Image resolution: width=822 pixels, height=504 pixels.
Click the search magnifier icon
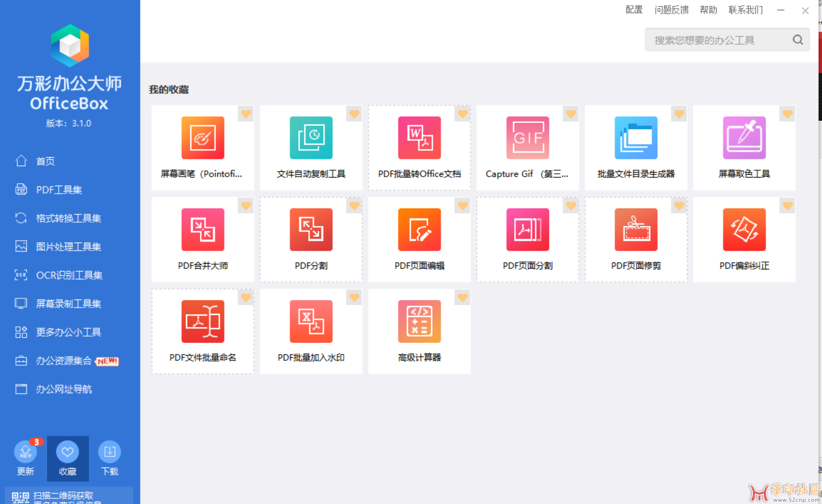pos(797,40)
